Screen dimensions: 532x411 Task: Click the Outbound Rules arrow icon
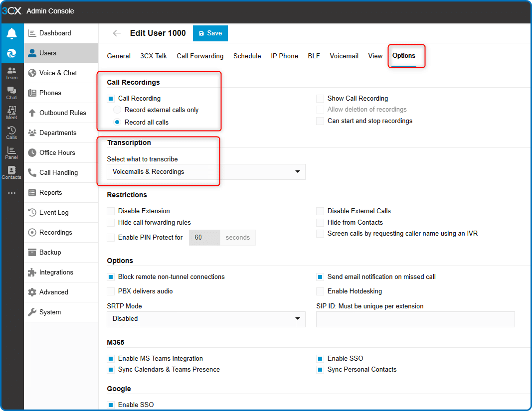tap(32, 113)
